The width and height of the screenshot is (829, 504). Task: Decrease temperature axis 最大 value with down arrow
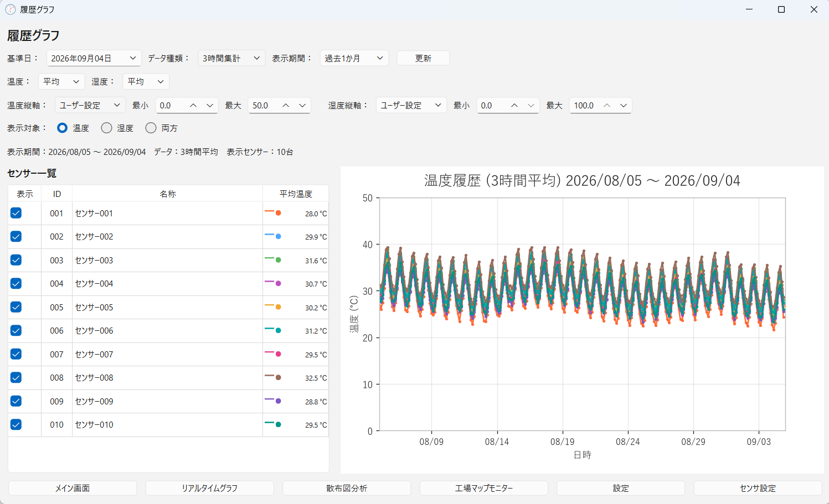(x=302, y=105)
